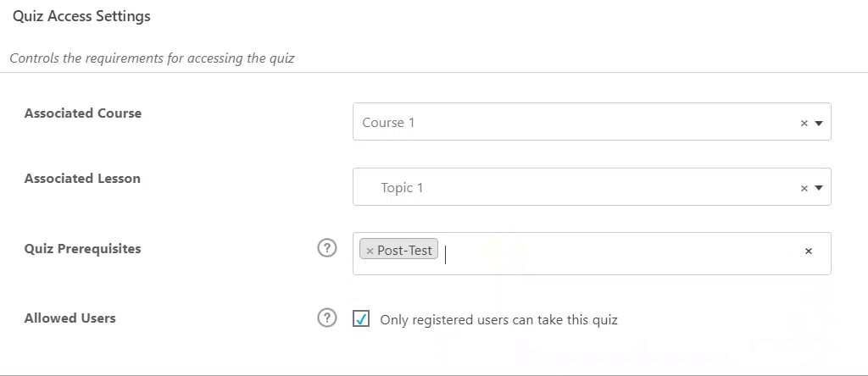868x376 pixels.
Task: Remove the Post-Test prerequisite tag
Action: (x=370, y=251)
